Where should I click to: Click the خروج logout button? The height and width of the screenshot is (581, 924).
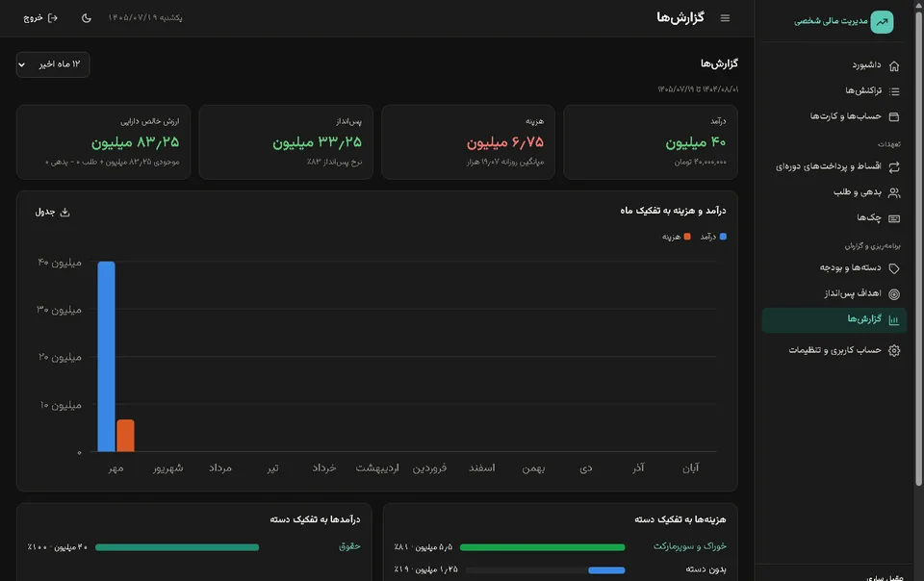40,18
